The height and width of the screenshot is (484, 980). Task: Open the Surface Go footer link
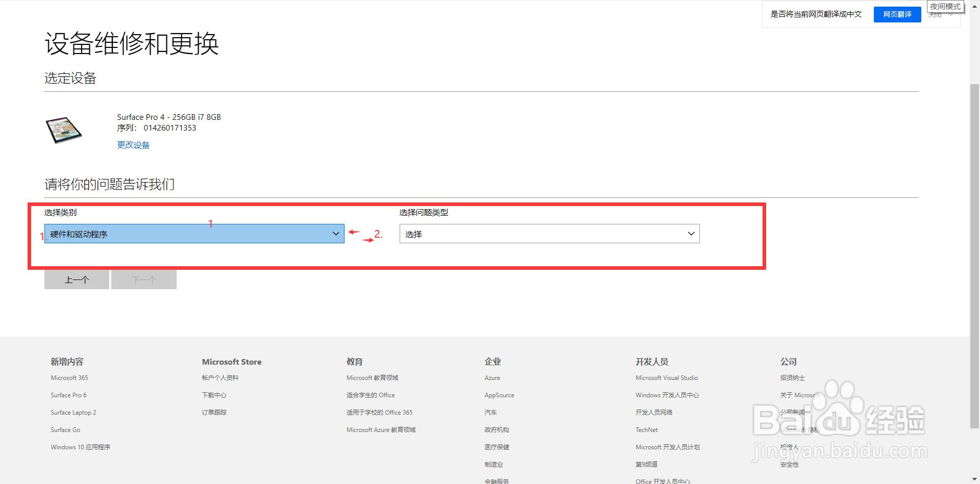click(x=65, y=430)
